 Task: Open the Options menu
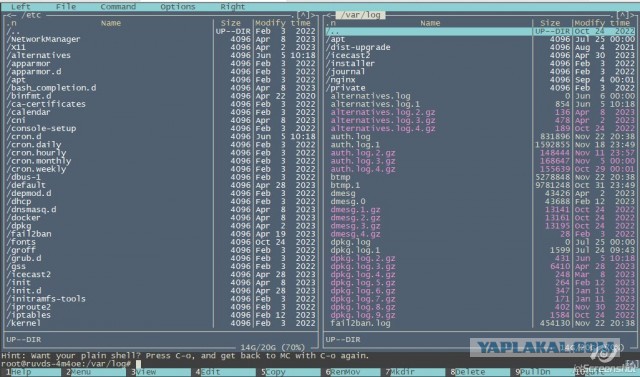coord(178,7)
